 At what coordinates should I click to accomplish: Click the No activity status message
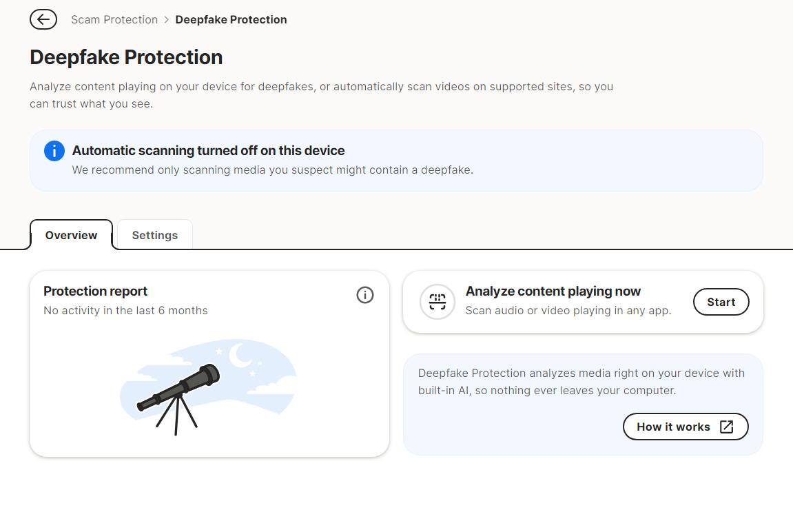tap(125, 310)
